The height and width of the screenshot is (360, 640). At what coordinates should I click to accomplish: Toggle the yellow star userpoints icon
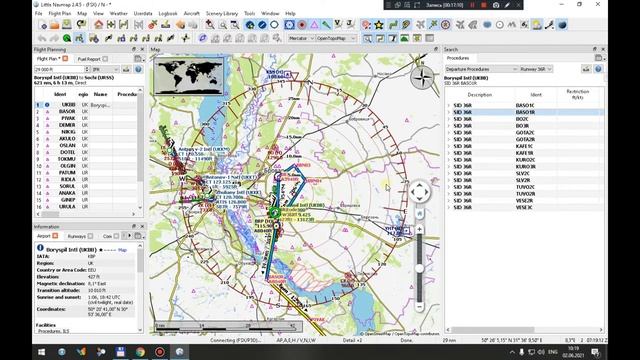[379, 25]
